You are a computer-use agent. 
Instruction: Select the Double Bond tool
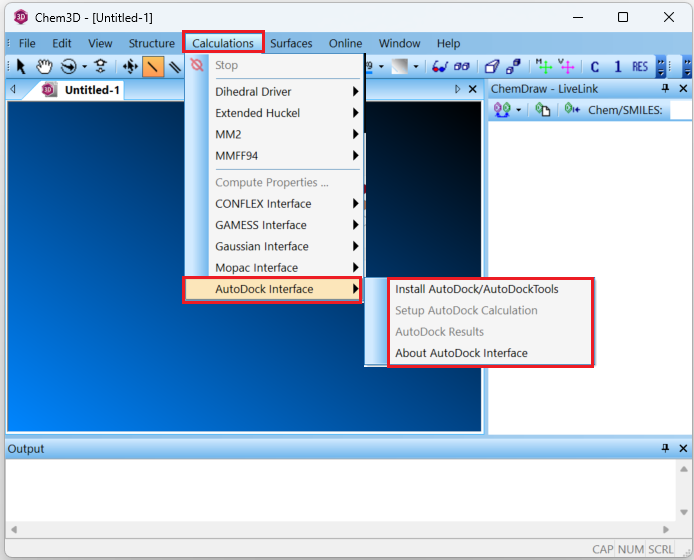click(175, 67)
